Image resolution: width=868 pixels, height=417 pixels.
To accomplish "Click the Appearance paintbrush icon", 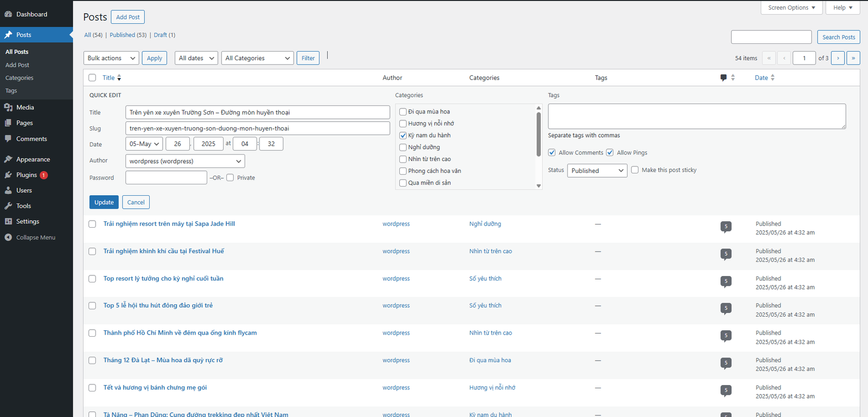I will coord(8,159).
